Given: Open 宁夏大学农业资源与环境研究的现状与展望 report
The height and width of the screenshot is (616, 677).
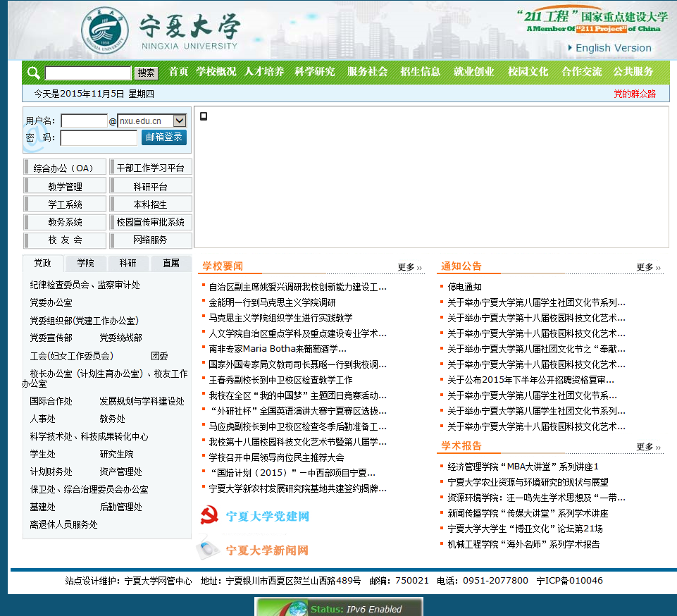Looking at the screenshot, I should point(528,482).
